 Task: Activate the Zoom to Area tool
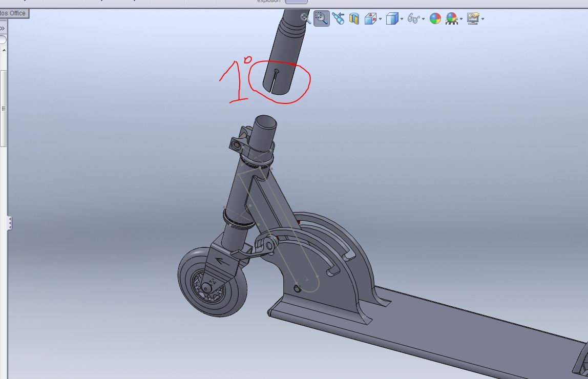coord(321,18)
